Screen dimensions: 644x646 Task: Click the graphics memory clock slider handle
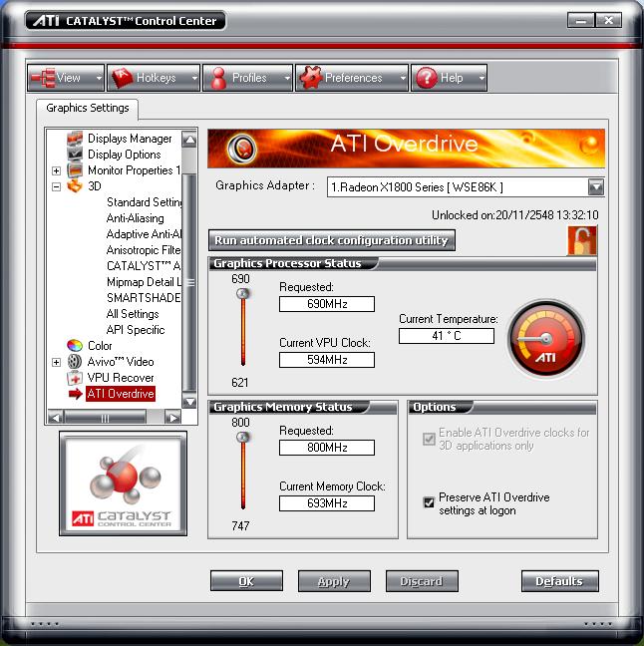(x=243, y=437)
